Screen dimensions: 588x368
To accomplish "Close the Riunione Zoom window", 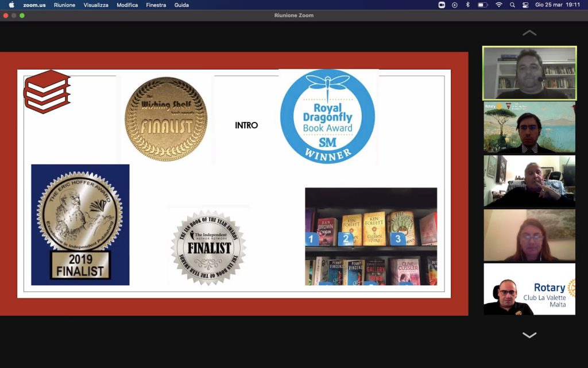I will [x=6, y=16].
